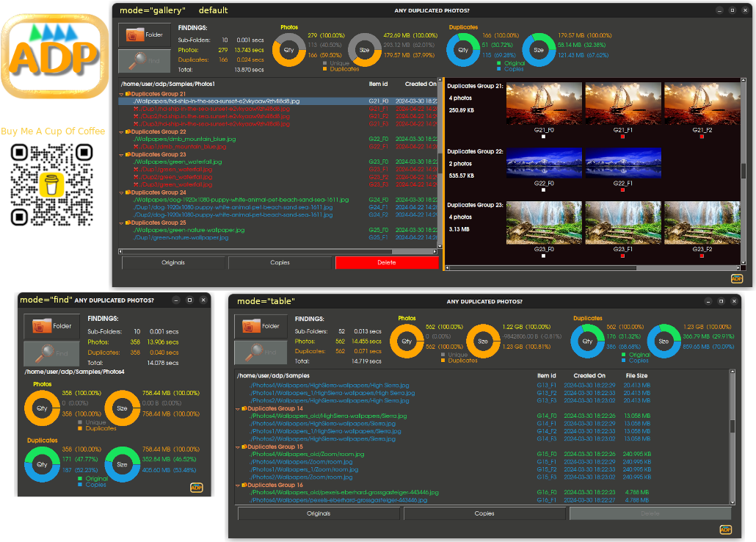Image resolution: width=756 pixels, height=542 pixels.
Task: Choose Folder in the find mode window
Action: pos(51,326)
